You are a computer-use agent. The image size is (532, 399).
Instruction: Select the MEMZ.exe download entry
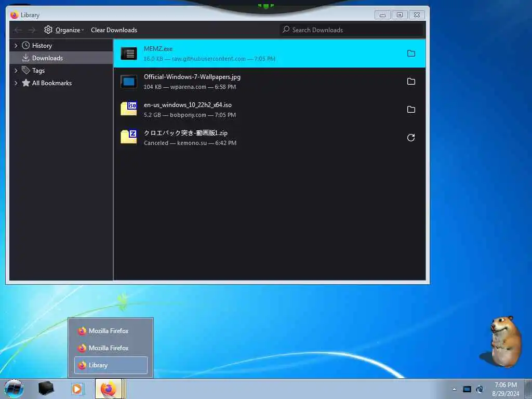pos(270,54)
